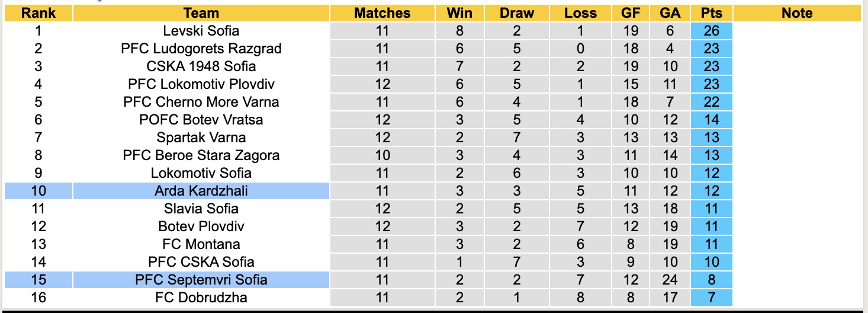Select FC Dobrudzha's 7 points cell

pos(711,298)
